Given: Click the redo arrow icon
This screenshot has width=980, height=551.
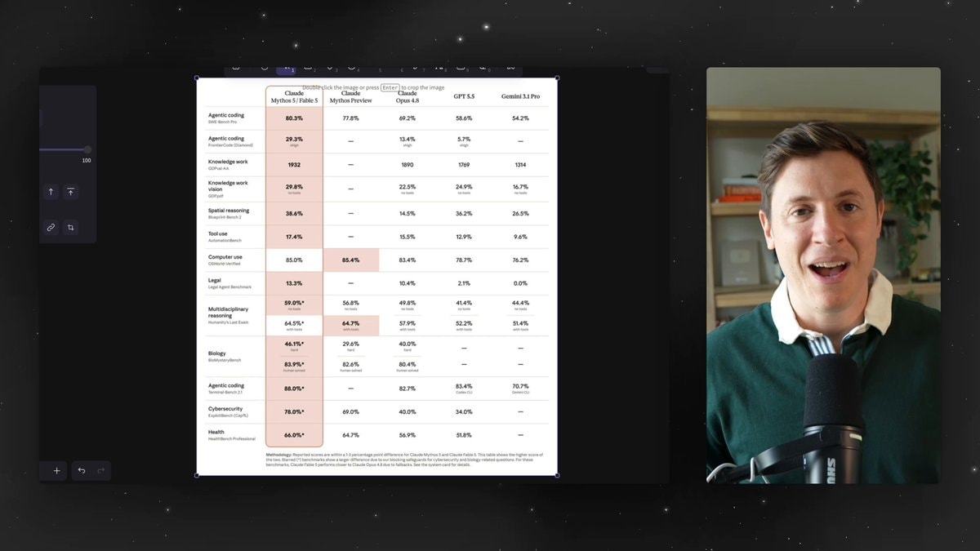Looking at the screenshot, I should [x=101, y=471].
